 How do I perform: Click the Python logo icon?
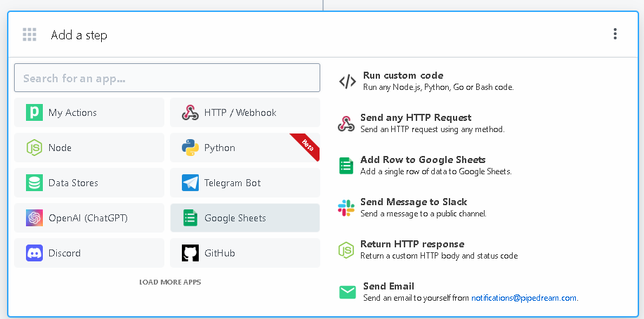(x=190, y=148)
